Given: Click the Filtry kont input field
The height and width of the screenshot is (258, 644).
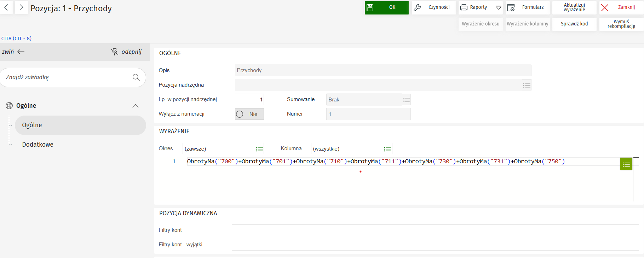Looking at the screenshot, I should click(435, 230).
